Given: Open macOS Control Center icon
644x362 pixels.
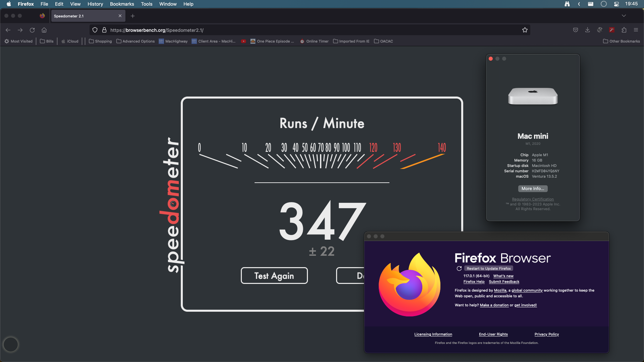Looking at the screenshot, I should pos(616,4).
